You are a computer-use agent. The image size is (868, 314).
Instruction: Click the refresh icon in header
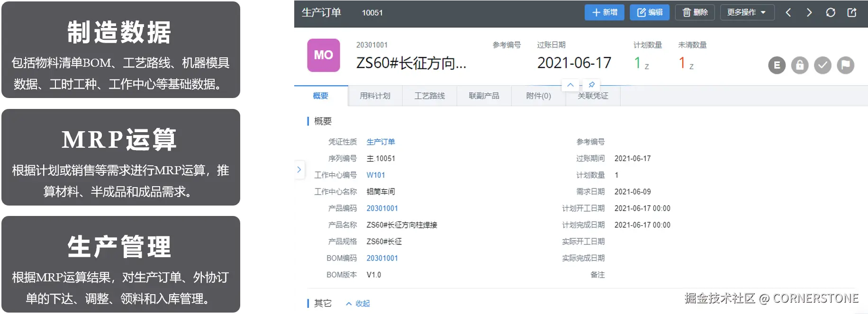831,13
